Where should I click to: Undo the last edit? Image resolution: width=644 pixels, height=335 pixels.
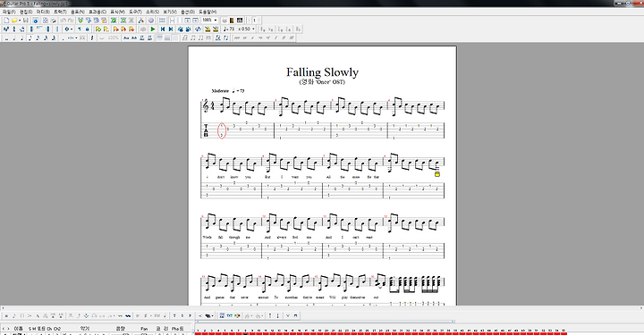63,20
